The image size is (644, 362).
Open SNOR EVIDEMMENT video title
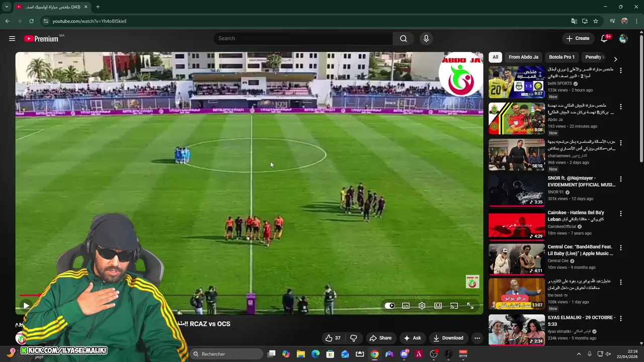tap(582, 182)
